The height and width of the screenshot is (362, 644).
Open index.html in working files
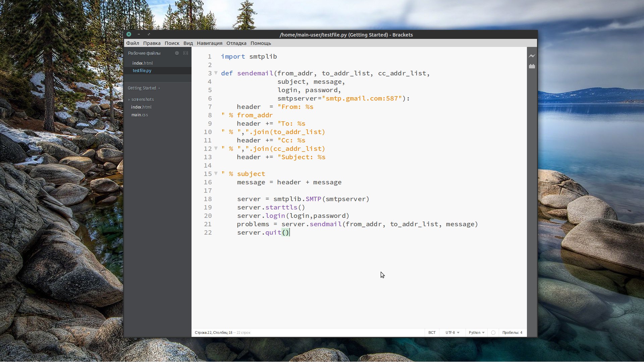pyautogui.click(x=142, y=63)
